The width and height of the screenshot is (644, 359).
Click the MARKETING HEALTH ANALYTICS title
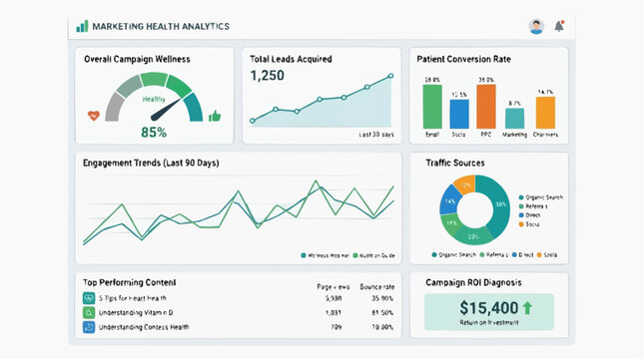tap(161, 26)
